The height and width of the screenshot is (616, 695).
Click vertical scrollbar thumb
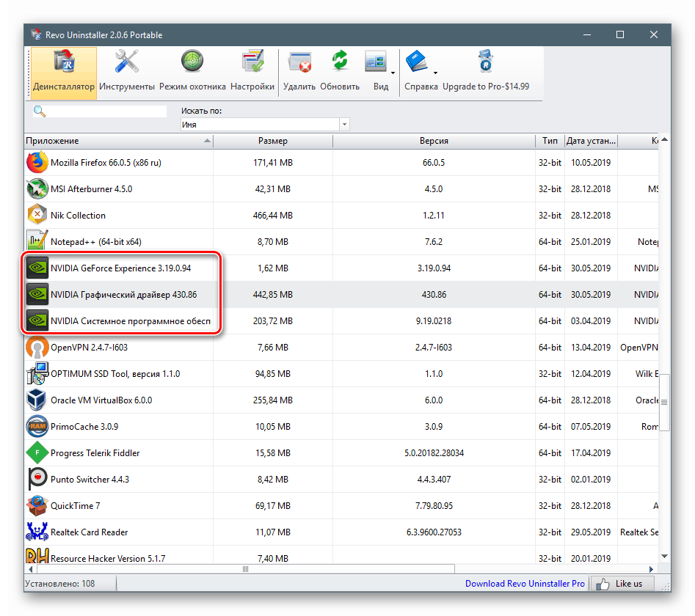click(664, 402)
